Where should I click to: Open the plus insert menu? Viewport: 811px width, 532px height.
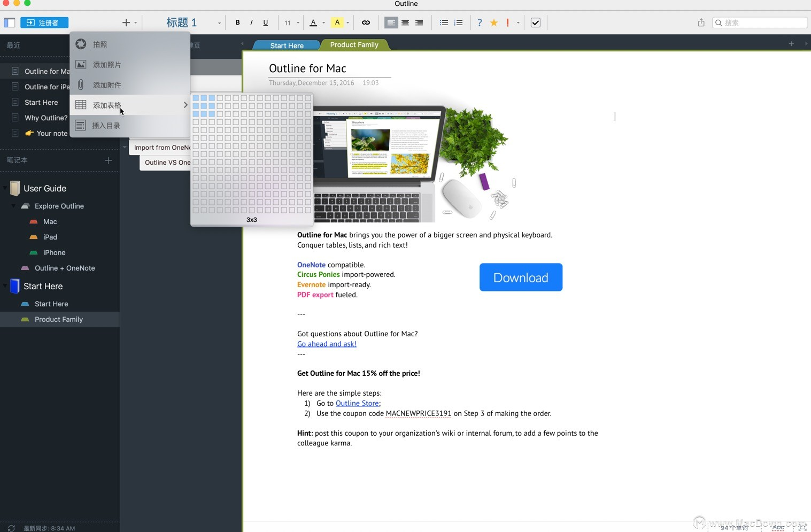coord(126,22)
